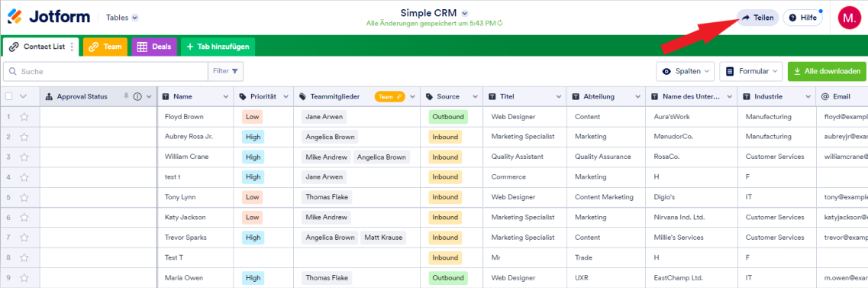This screenshot has width=868, height=288.
Task: Select High priority tag for Aubrey Rosa Jr.
Action: click(253, 137)
